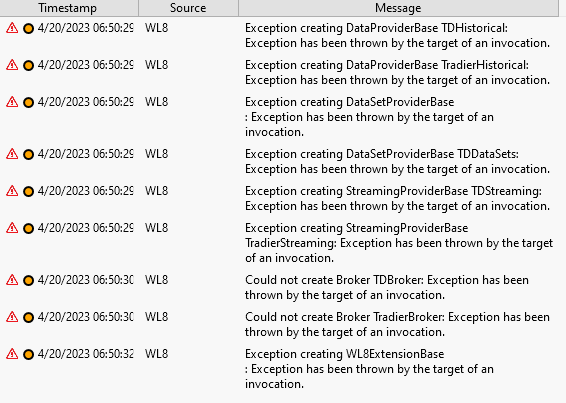Select the 'Could not create Broker TradierBroker' message

(x=397, y=324)
